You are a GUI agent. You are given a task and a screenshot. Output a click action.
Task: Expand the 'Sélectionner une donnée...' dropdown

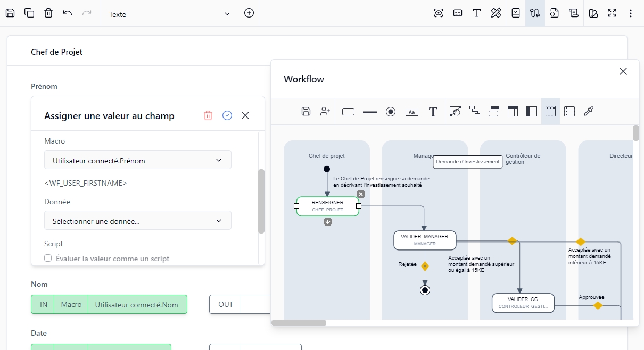point(138,221)
